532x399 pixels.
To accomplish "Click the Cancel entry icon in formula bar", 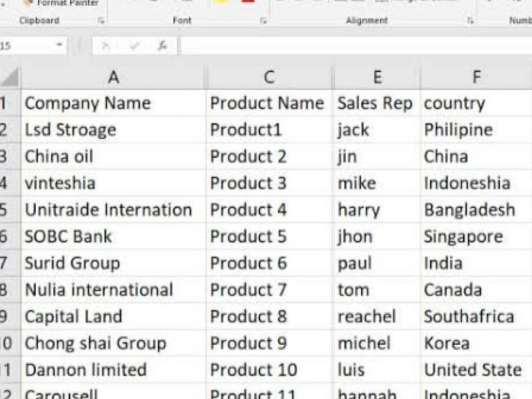I will click(x=105, y=45).
